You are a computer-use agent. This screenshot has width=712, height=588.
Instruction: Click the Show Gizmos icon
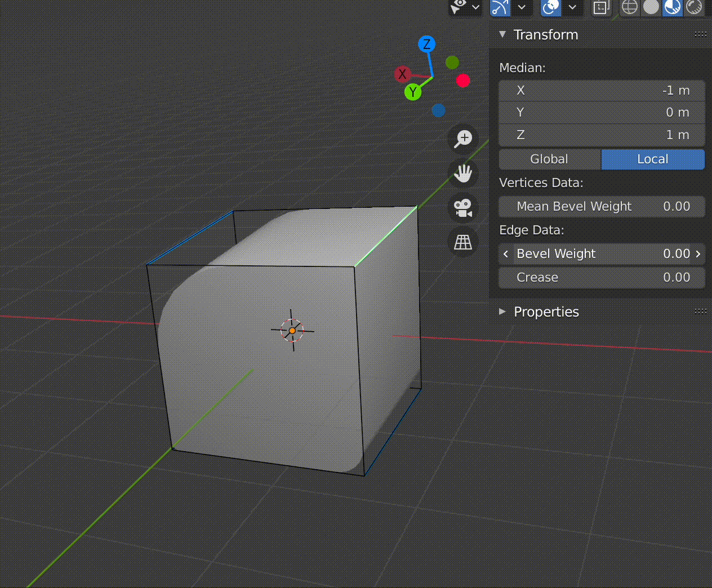tap(457, 8)
